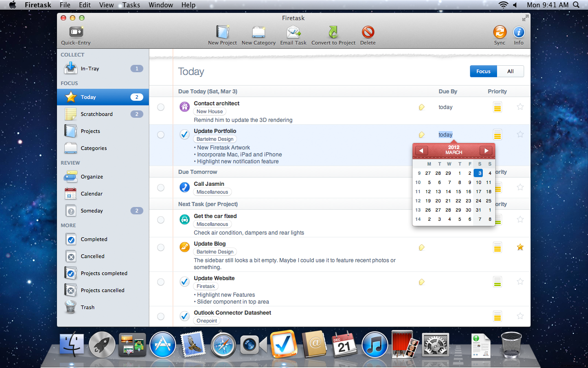588x368 pixels.
Task: Open the Tasks menu
Action: (x=131, y=5)
